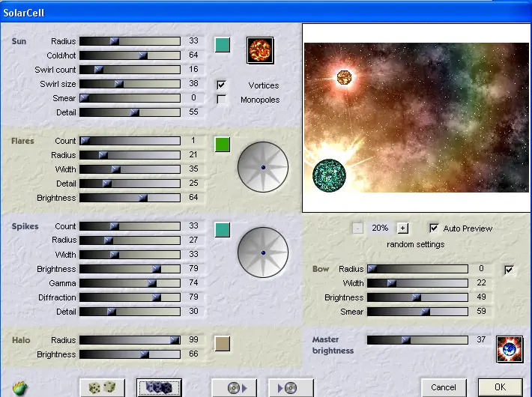Click the Spikes Diffraction slider
The height and width of the screenshot is (397, 532).
(130, 297)
